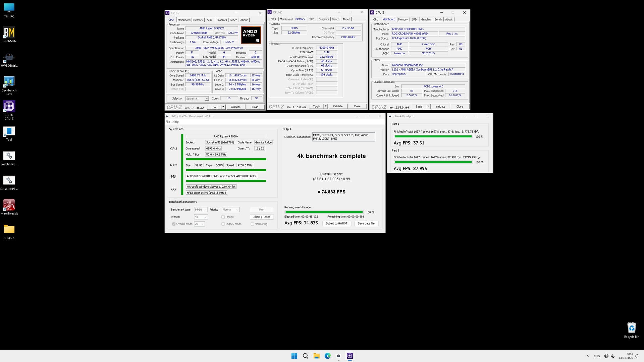This screenshot has width=644, height=362.
Task: Launch MemTweakIt desktop shortcut
Action: (9, 207)
